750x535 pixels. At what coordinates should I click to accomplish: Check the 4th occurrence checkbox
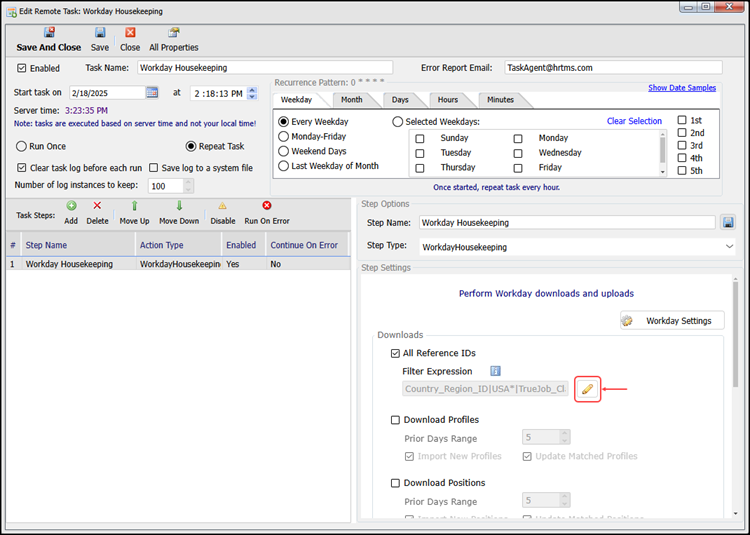[x=682, y=158]
